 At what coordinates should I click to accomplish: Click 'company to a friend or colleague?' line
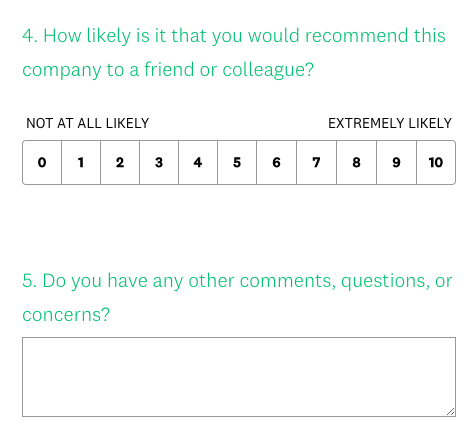[x=168, y=70]
